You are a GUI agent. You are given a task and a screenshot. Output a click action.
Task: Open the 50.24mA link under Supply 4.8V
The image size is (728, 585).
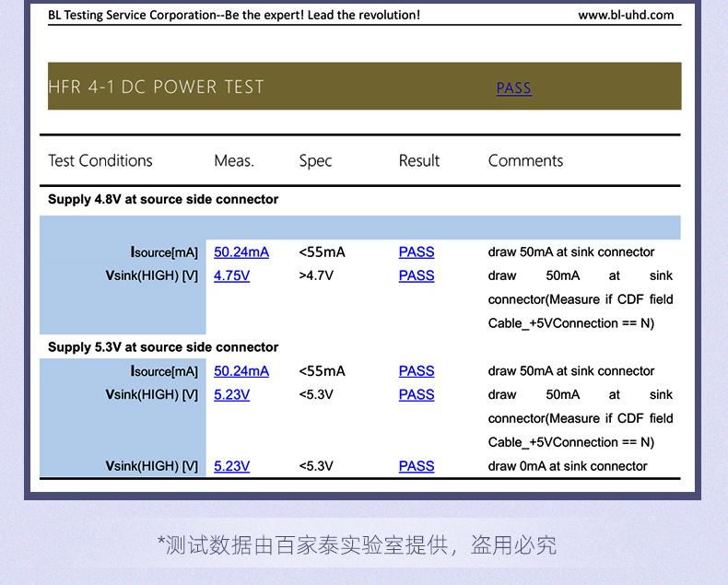[x=241, y=252]
